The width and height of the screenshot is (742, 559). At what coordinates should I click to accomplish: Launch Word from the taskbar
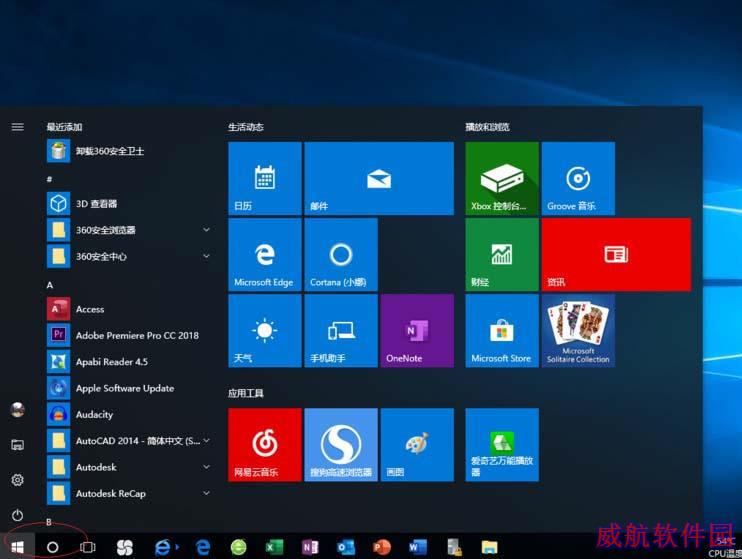[418, 547]
